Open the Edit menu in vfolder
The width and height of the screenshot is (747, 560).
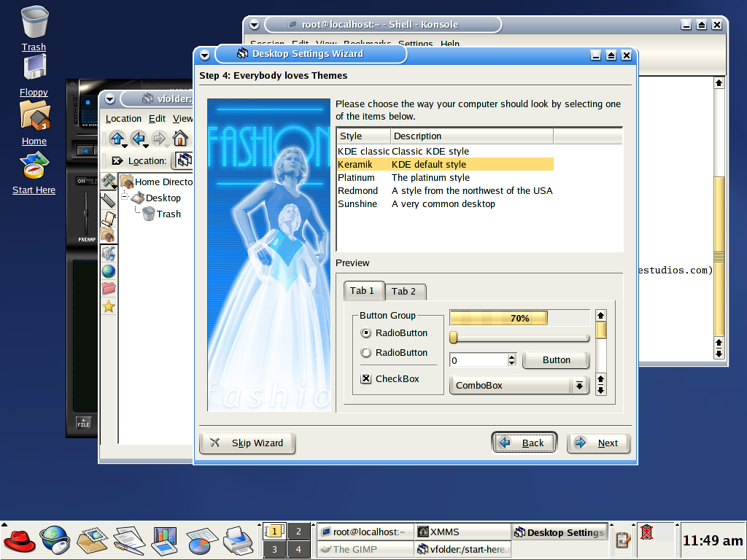[157, 119]
